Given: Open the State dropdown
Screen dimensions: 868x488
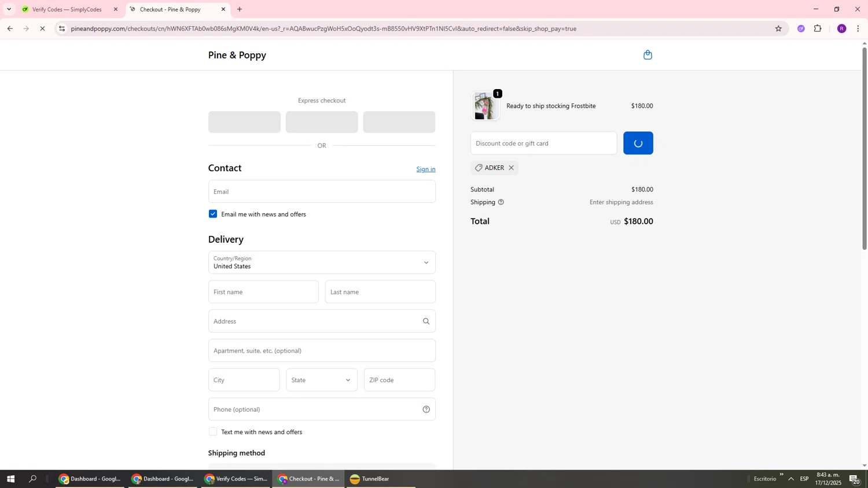Looking at the screenshot, I should tap(322, 380).
